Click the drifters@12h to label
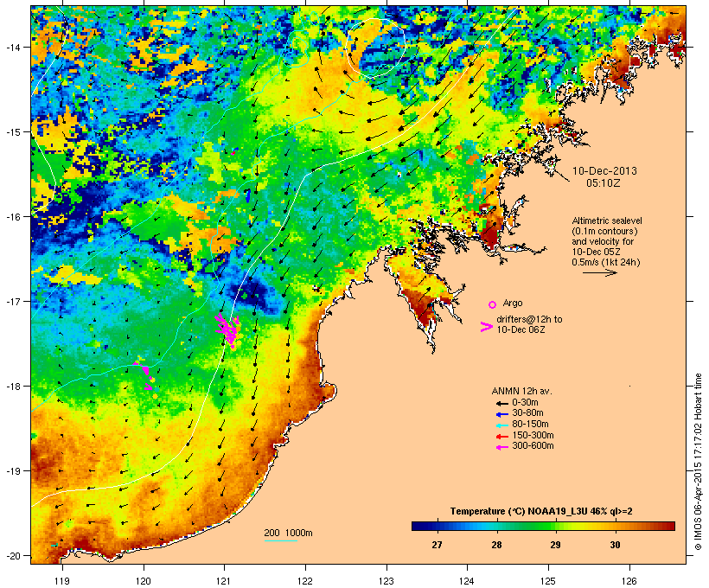This screenshot has width=709, height=588. click(x=529, y=319)
